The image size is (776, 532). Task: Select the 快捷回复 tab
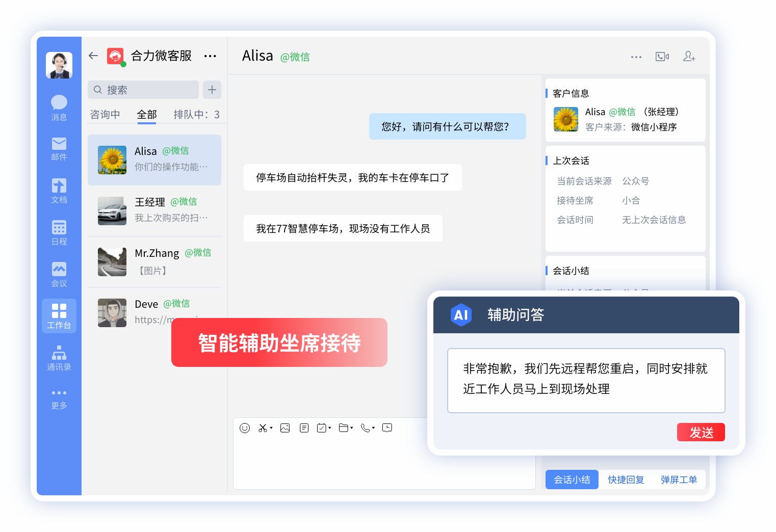626,480
